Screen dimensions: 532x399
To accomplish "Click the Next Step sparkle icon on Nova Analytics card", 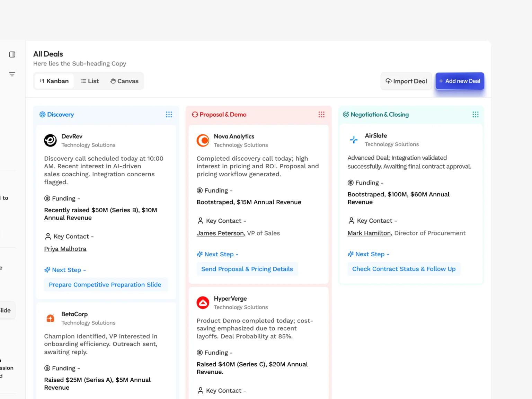I will click(199, 254).
